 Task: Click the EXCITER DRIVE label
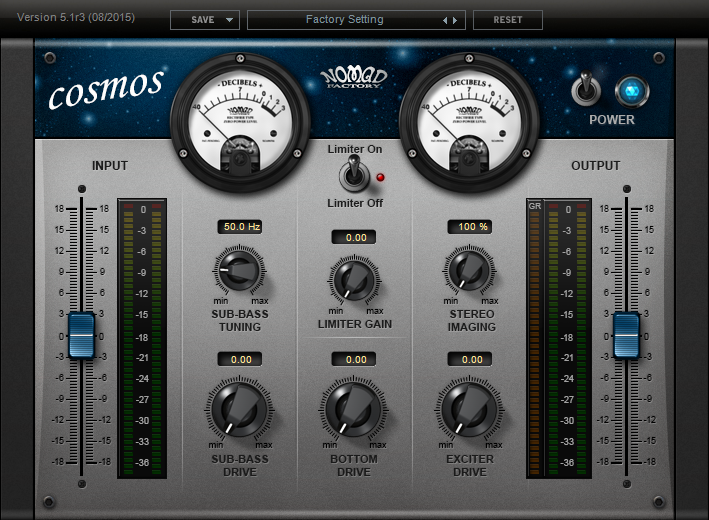point(470,465)
